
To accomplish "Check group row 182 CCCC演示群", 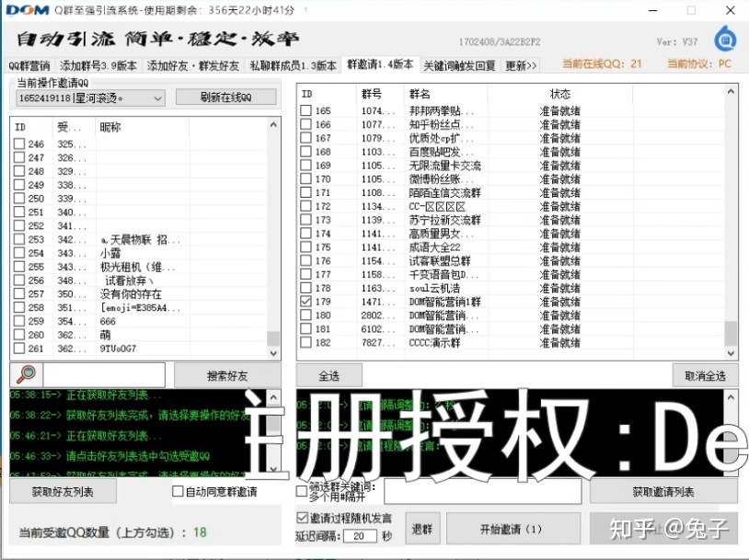I will point(306,343).
